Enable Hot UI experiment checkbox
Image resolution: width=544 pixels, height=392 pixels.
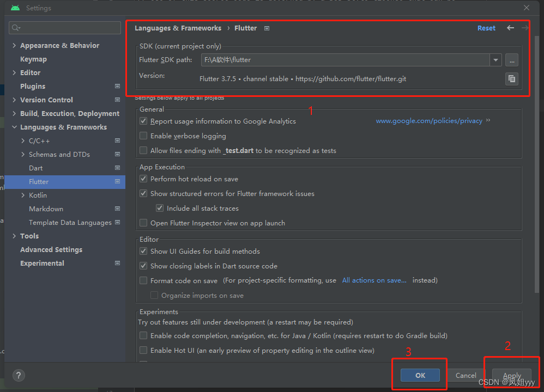[x=143, y=350]
